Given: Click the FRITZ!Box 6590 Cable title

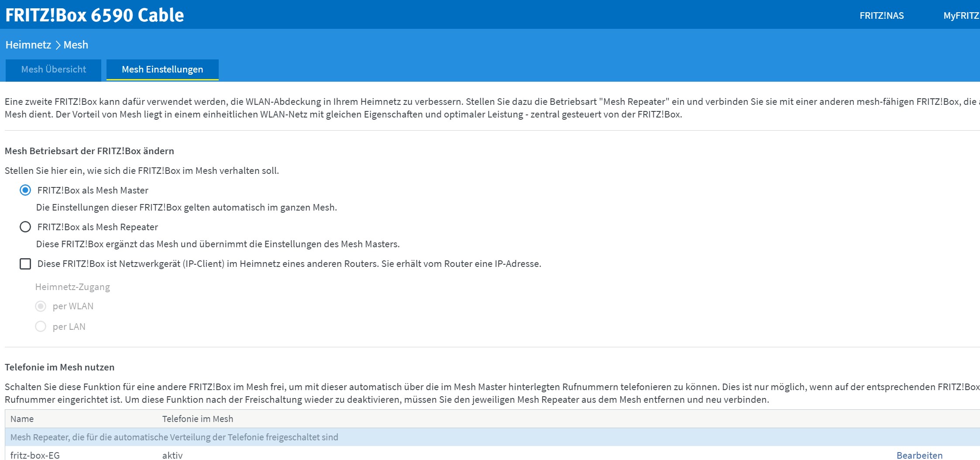Looking at the screenshot, I should [x=95, y=15].
